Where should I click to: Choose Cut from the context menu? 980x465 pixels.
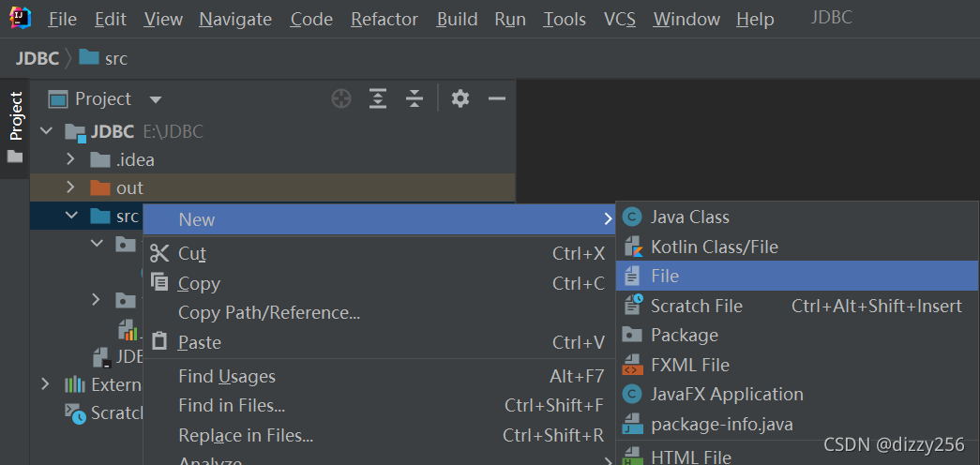(379, 253)
